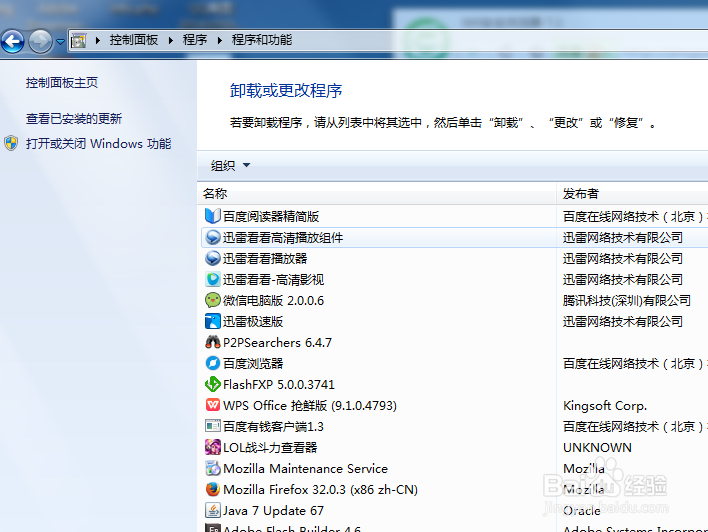Image resolution: width=708 pixels, height=532 pixels.
Task: Click the 迅雷看看高清播放组件 icon
Action: [x=213, y=237]
